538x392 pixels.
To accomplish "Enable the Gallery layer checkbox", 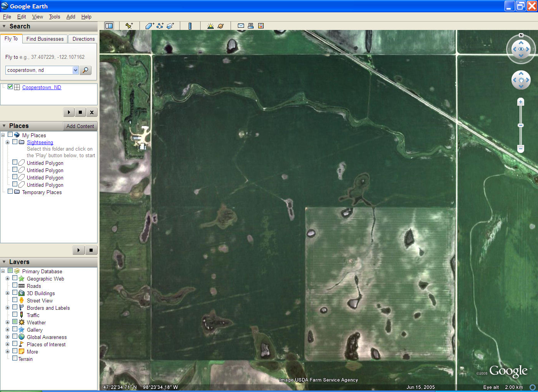I will tap(15, 329).
